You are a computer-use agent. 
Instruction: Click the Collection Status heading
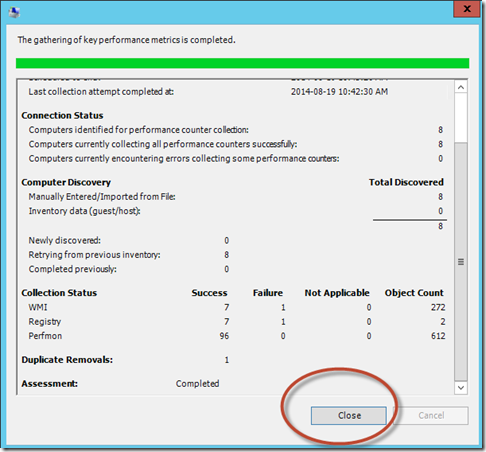click(x=59, y=293)
